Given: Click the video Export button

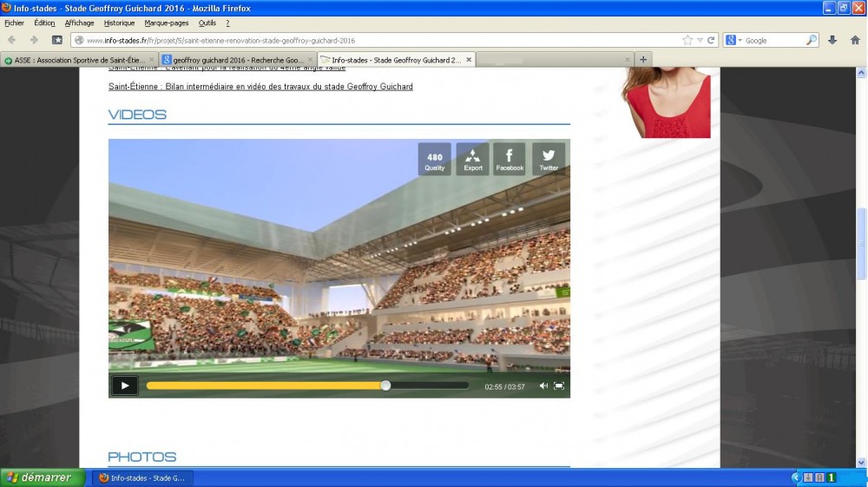Looking at the screenshot, I should (x=473, y=160).
